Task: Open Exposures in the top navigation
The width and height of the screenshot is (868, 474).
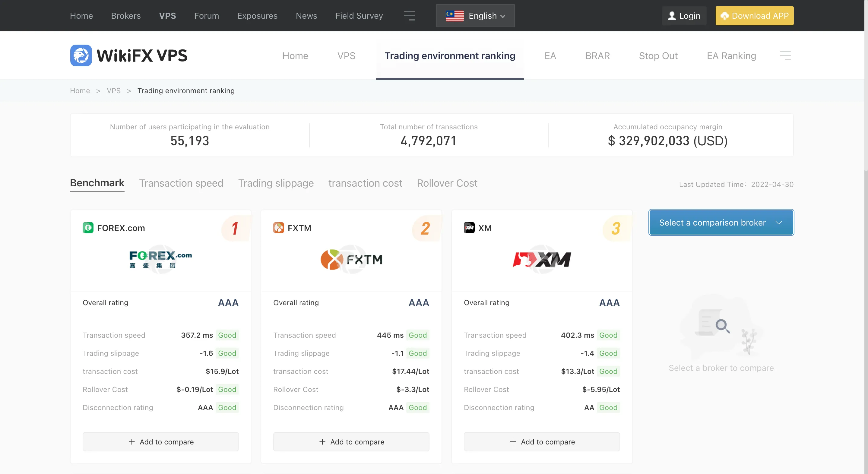Action: coord(258,15)
